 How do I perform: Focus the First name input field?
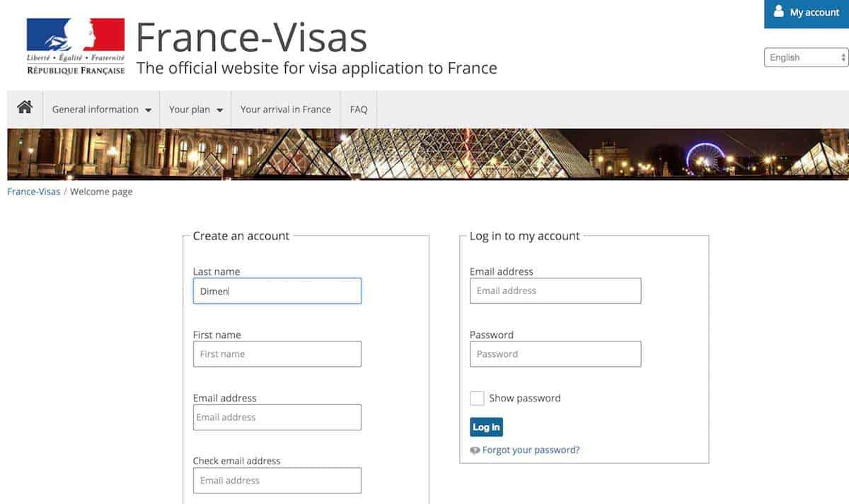(x=277, y=354)
